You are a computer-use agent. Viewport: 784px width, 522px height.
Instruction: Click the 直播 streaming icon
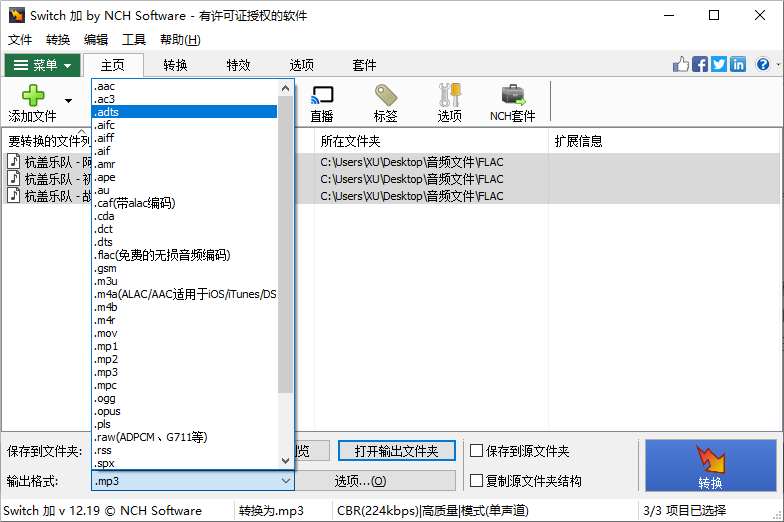click(322, 95)
